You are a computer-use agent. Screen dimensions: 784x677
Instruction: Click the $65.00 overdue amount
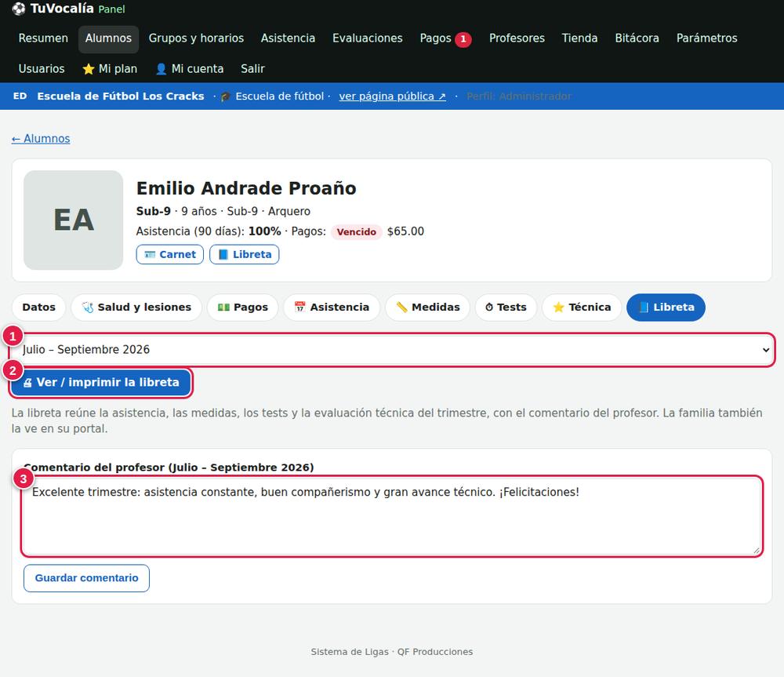coord(405,231)
